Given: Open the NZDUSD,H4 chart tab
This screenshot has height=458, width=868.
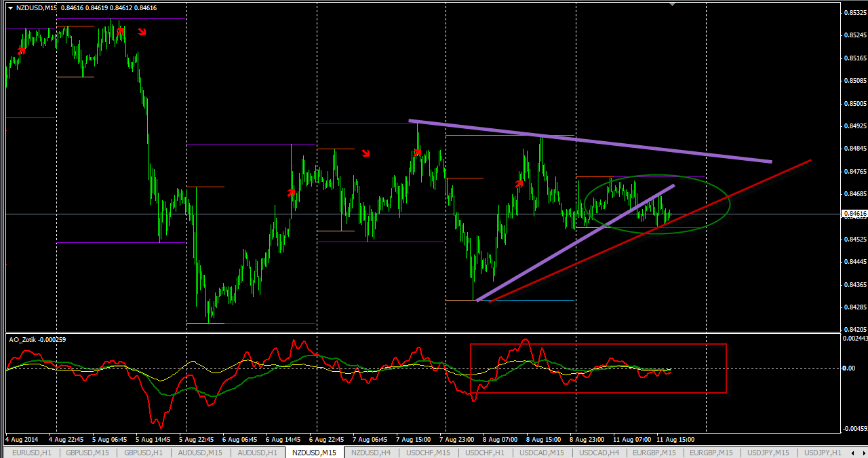Looking at the screenshot, I should pyautogui.click(x=371, y=453).
